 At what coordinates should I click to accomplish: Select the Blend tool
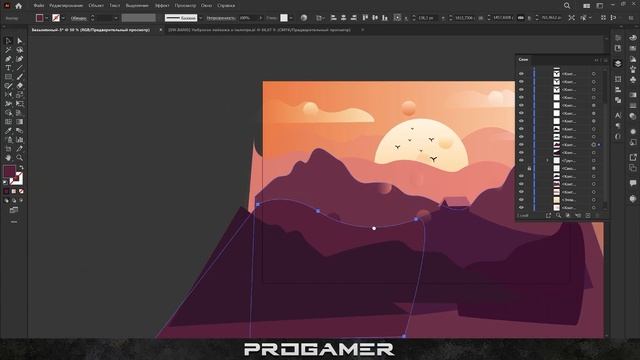(20, 131)
